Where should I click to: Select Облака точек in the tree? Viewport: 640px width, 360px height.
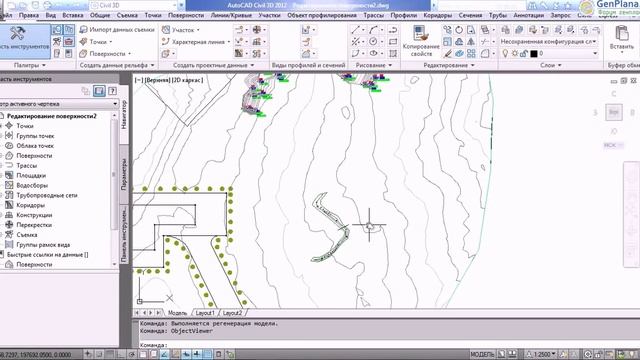coord(35,146)
